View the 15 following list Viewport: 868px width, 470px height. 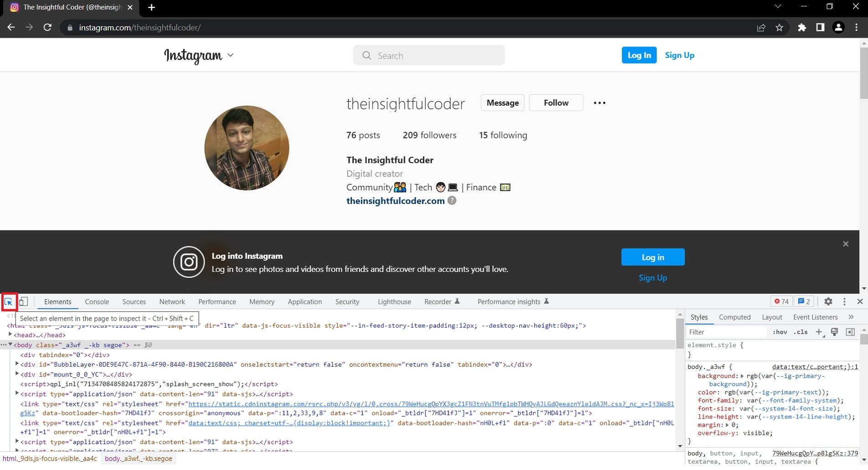click(x=503, y=135)
